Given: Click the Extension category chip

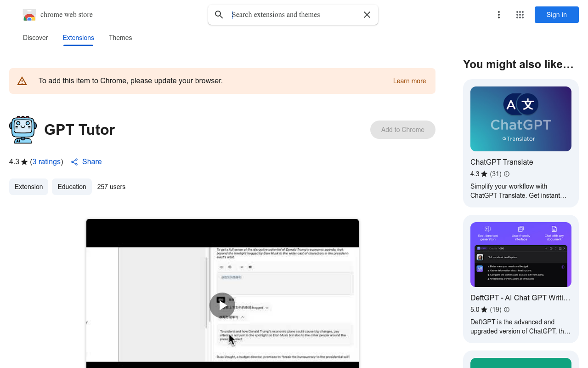Looking at the screenshot, I should [x=28, y=187].
